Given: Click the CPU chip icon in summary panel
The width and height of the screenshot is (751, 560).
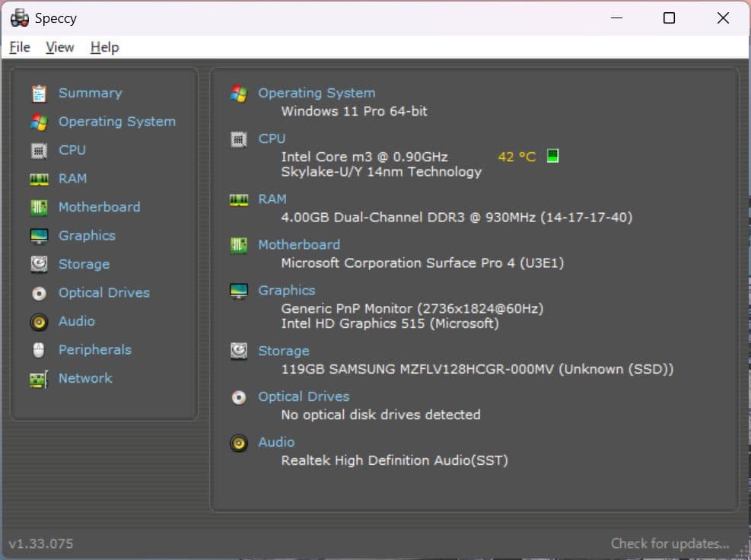Looking at the screenshot, I should pos(238,139).
